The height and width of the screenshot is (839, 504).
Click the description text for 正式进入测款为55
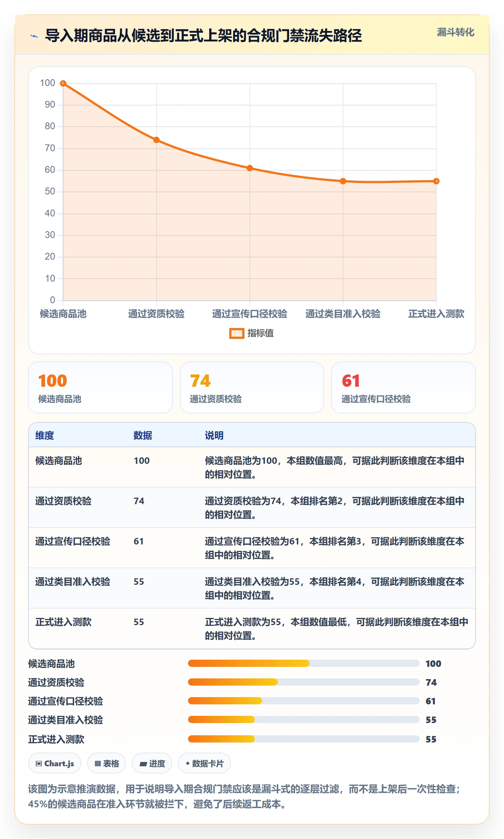[x=337, y=629]
